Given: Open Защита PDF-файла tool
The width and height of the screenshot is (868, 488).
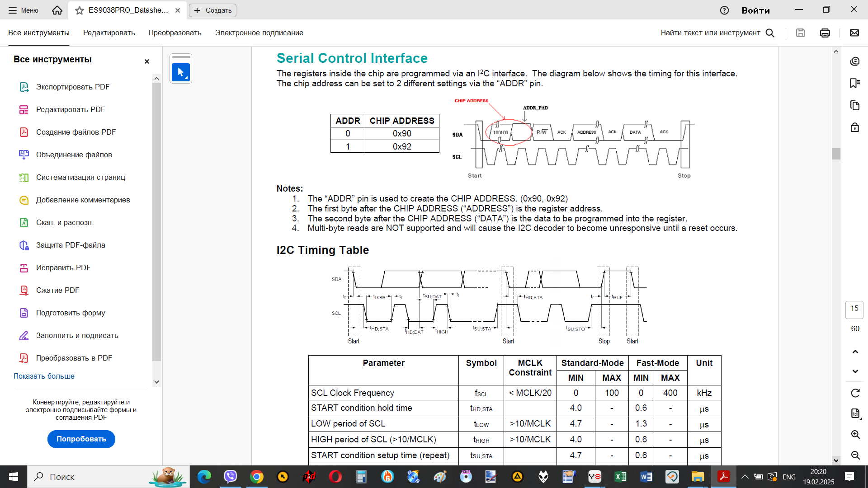Looking at the screenshot, I should [71, 245].
